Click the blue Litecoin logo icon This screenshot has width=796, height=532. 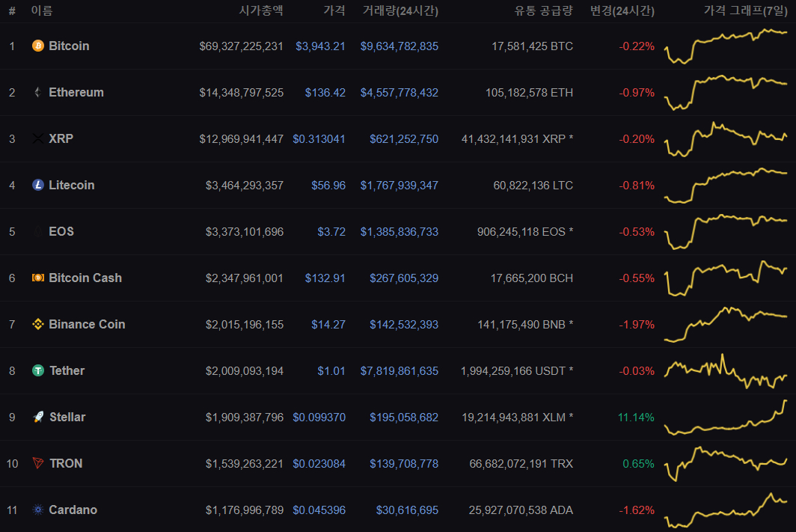click(38, 185)
